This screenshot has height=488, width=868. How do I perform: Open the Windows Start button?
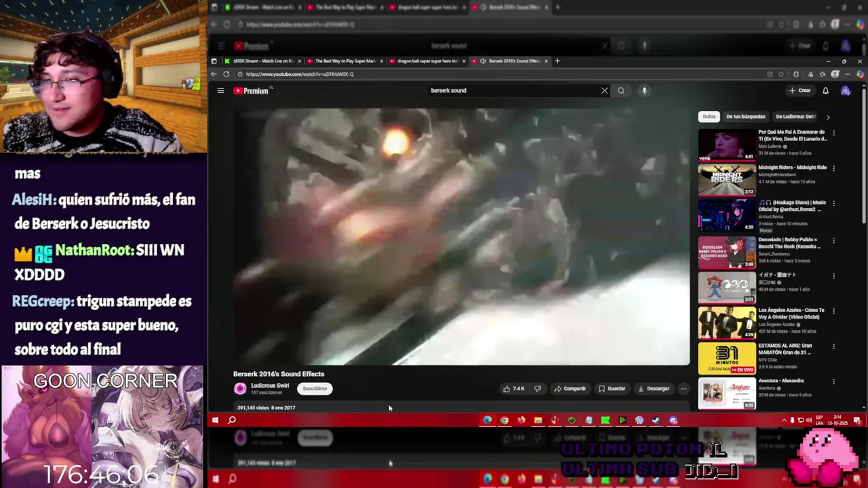coord(215,420)
